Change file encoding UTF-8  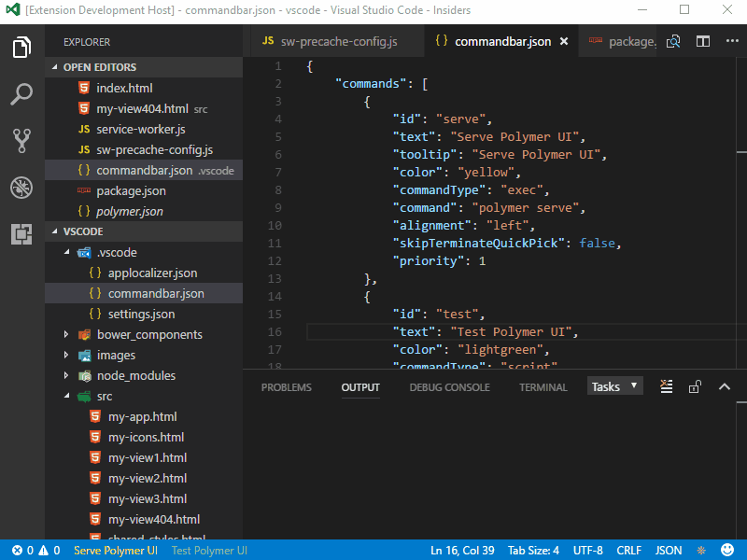coord(588,551)
